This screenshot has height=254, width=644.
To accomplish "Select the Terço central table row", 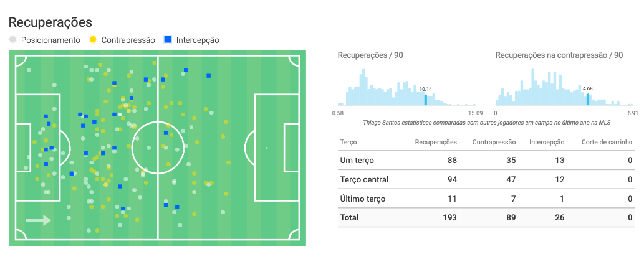I will tap(486, 179).
